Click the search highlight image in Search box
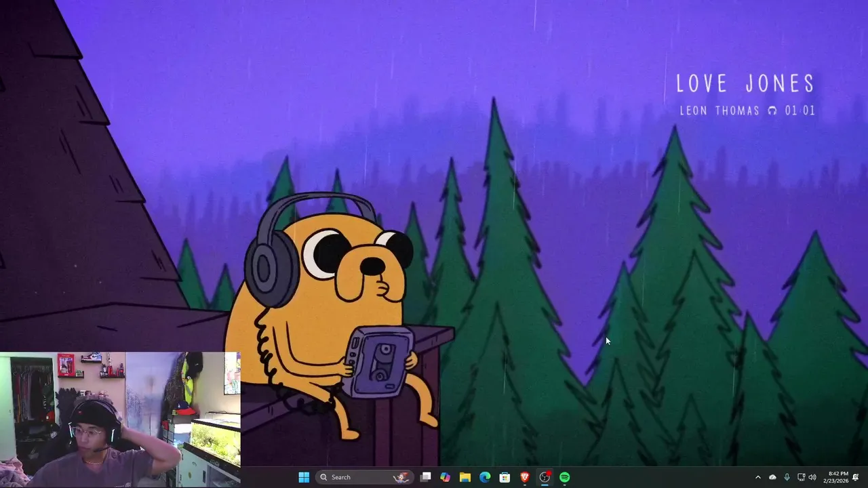The width and height of the screenshot is (868, 488). click(401, 477)
